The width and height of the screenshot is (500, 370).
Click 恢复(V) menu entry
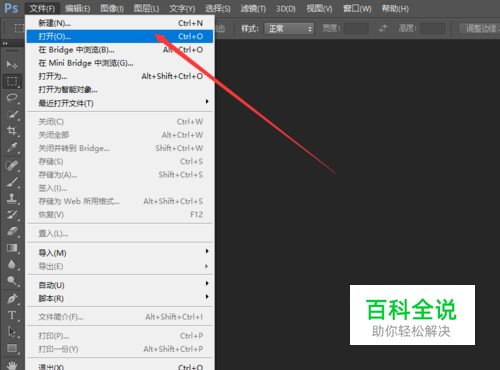(x=120, y=215)
